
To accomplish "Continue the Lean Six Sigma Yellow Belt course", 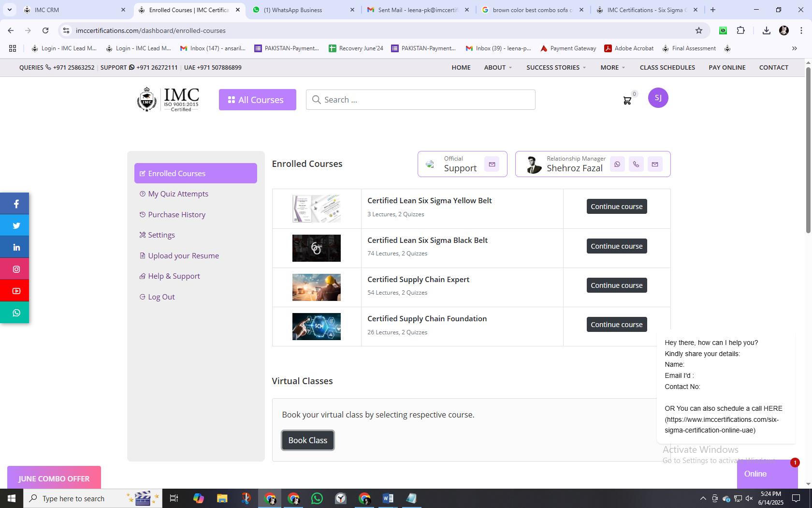I will (617, 207).
